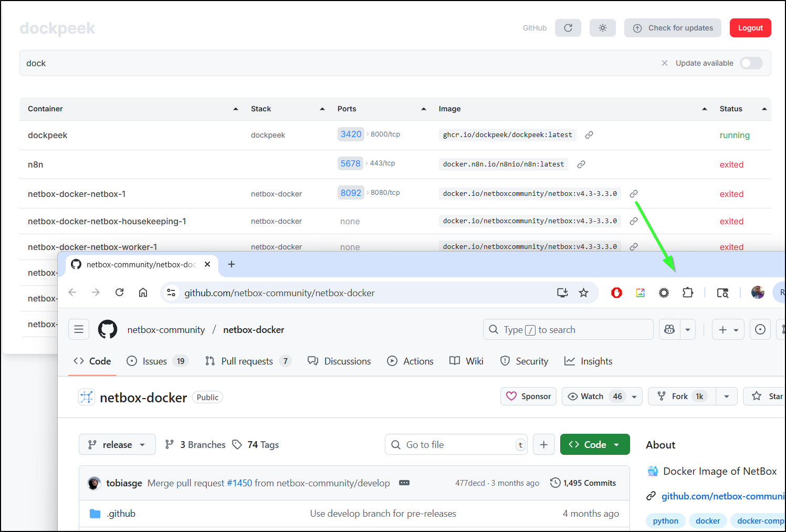
Task: Open the browser home page
Action: coord(143,293)
